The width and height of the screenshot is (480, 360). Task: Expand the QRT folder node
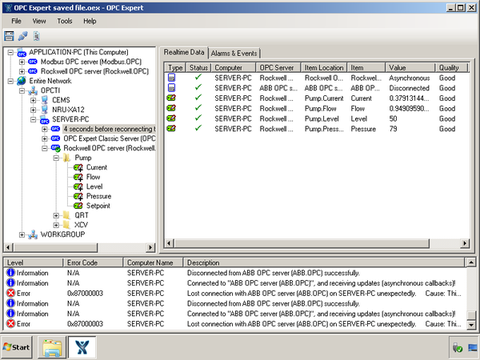pos(56,215)
